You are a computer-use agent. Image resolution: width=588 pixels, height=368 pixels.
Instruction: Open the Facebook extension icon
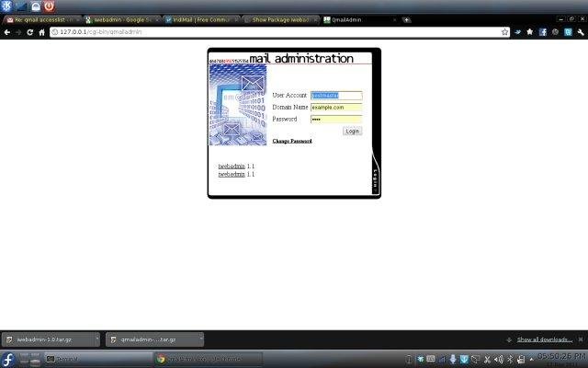point(543,32)
